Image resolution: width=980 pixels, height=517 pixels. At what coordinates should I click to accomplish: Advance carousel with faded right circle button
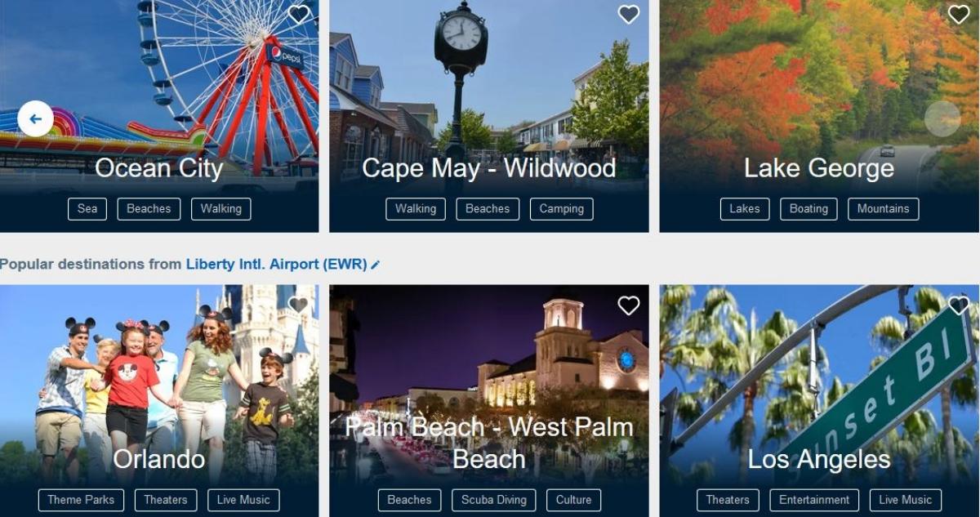[x=942, y=119]
